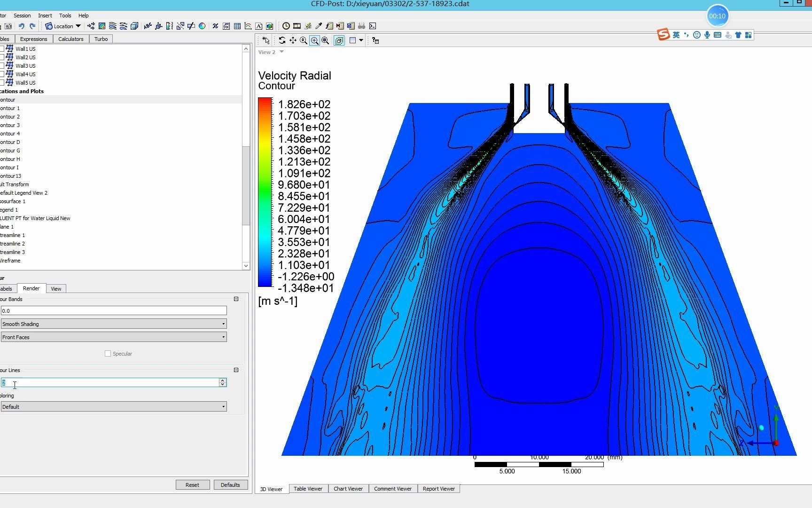Check the Wall5 US visibility box

[2, 83]
